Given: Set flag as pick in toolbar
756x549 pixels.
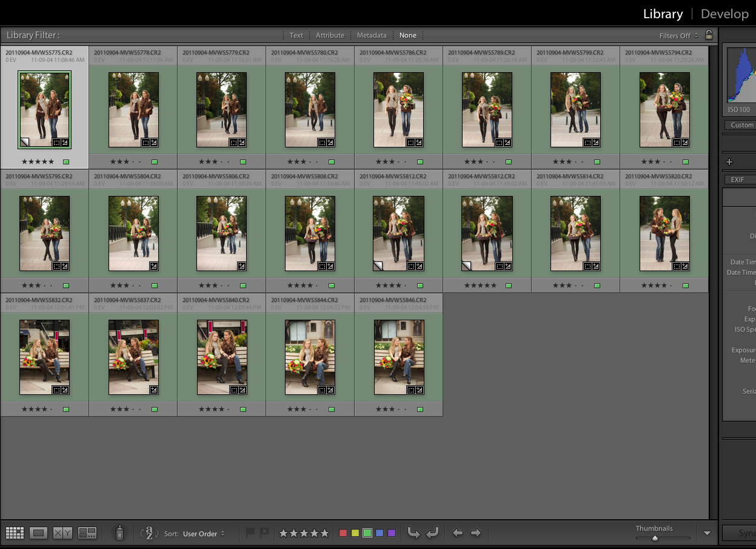Looking at the screenshot, I should click(250, 533).
